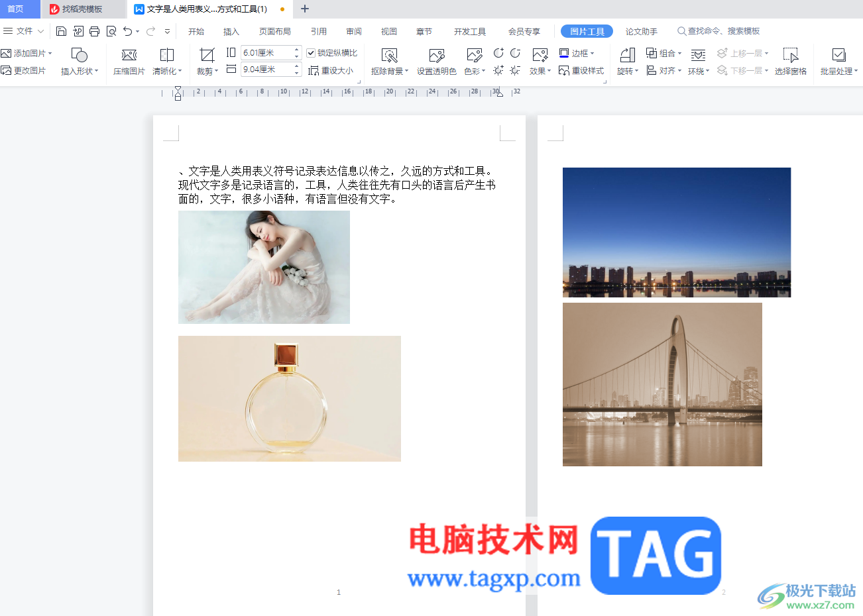This screenshot has width=863, height=616.
Task: Undo the last action
Action: coord(127,31)
